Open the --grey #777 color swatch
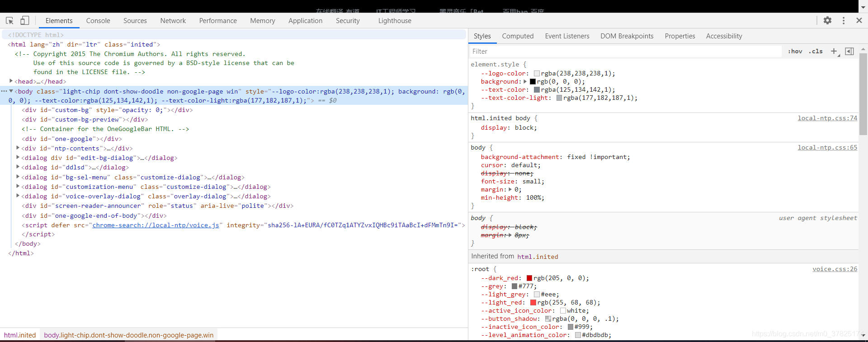Viewport: 868px width, 342px height. point(514,286)
